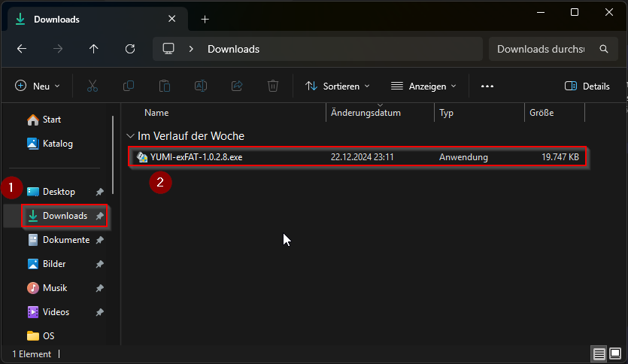Open the Sortieren dropdown

tap(338, 86)
